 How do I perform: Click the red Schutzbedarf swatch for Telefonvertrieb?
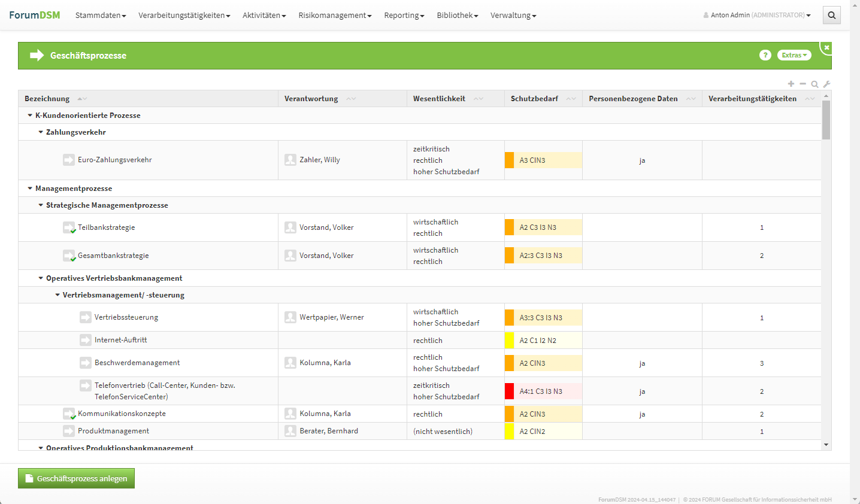click(x=509, y=391)
